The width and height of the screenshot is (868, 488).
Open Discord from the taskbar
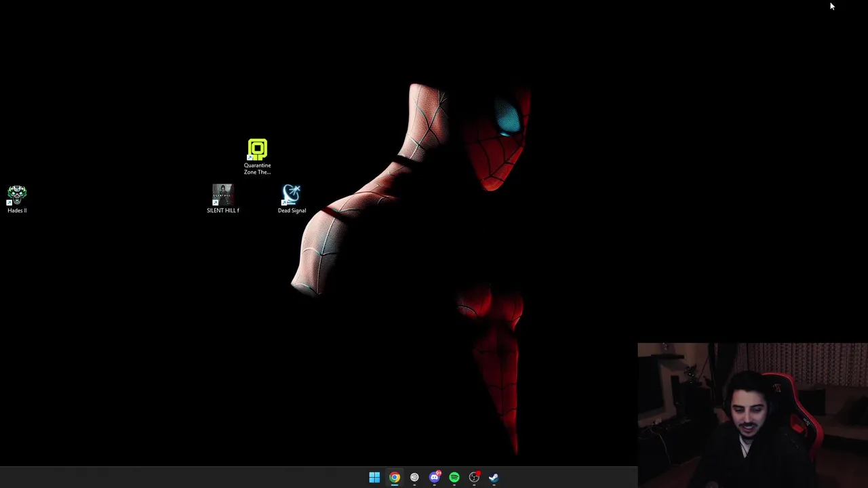435,478
